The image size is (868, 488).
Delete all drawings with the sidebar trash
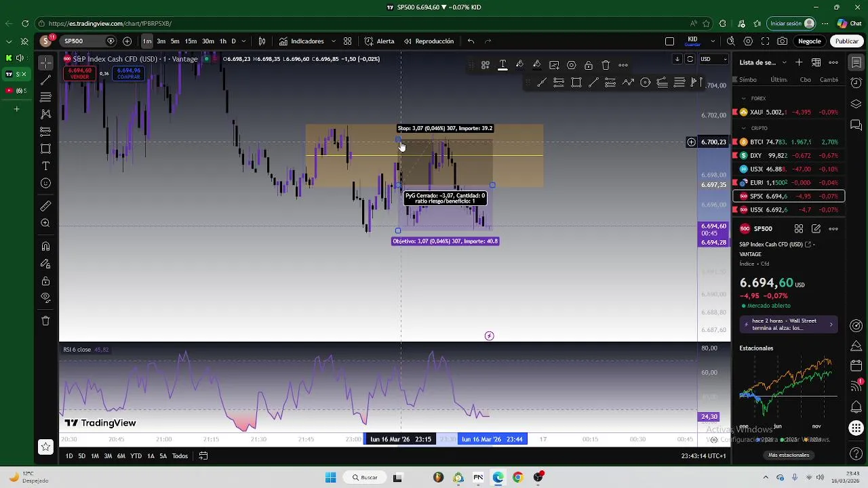pyautogui.click(x=45, y=321)
